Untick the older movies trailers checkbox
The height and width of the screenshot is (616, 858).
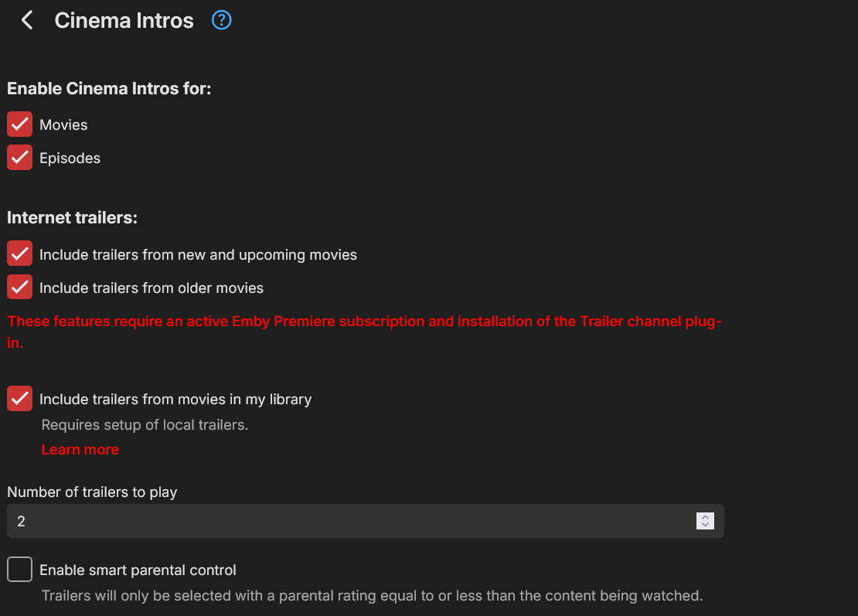pos(20,288)
